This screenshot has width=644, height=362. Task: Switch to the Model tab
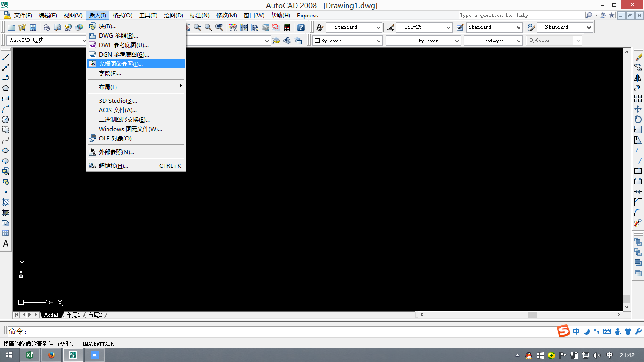pos(51,315)
